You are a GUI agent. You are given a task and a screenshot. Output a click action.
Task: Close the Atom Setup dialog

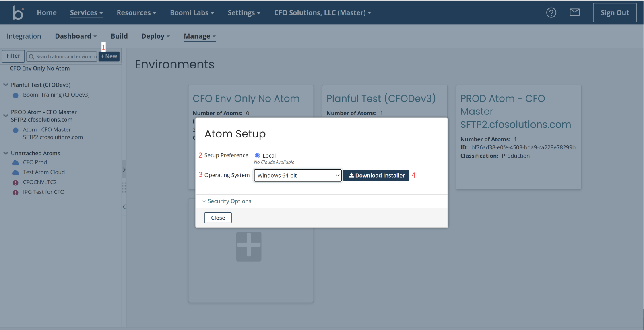218,218
